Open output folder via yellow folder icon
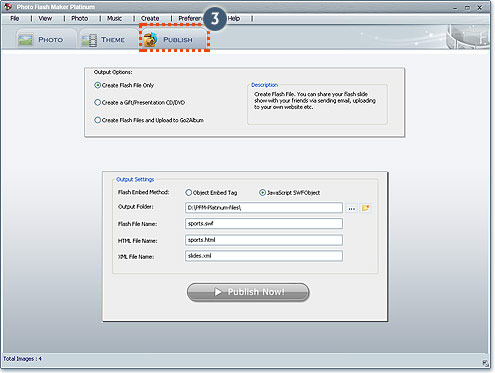495x373 pixels. (366, 208)
